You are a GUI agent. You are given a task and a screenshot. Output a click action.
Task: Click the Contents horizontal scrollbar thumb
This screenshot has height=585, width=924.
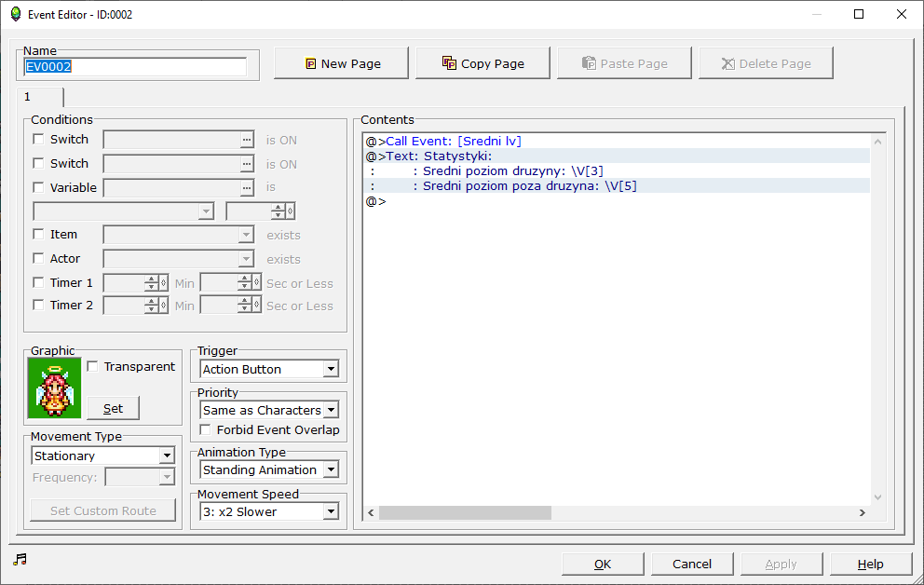tap(465, 512)
